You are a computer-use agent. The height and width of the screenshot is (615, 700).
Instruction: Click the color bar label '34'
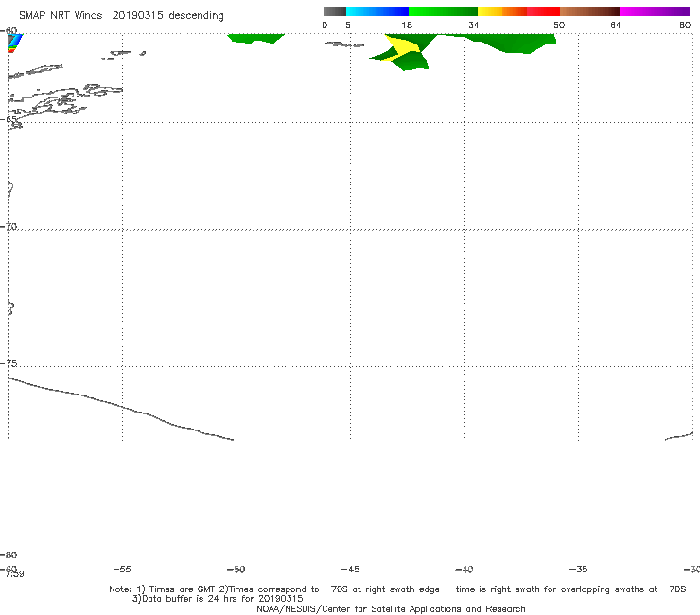pyautogui.click(x=474, y=25)
